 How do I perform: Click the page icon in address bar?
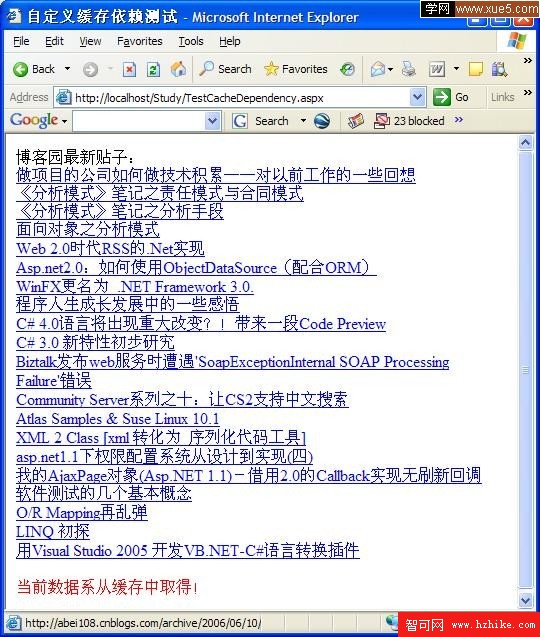tap(63, 98)
